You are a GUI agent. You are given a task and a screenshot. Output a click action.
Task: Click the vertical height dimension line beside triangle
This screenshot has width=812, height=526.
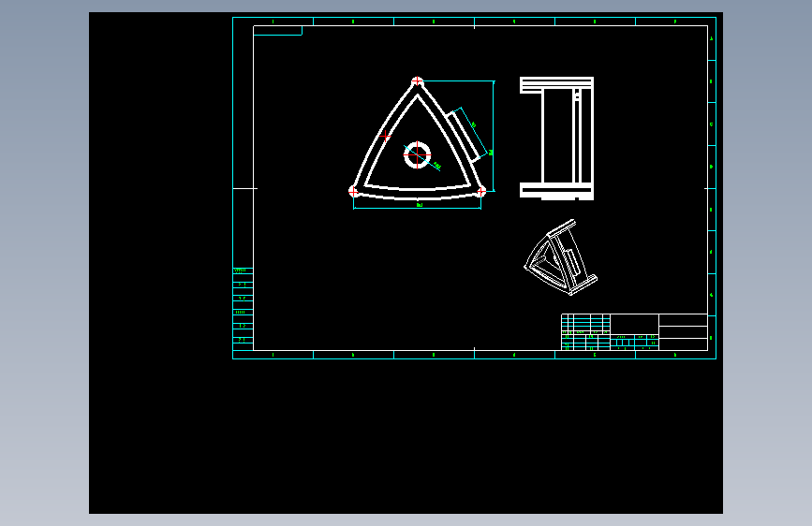click(x=494, y=136)
